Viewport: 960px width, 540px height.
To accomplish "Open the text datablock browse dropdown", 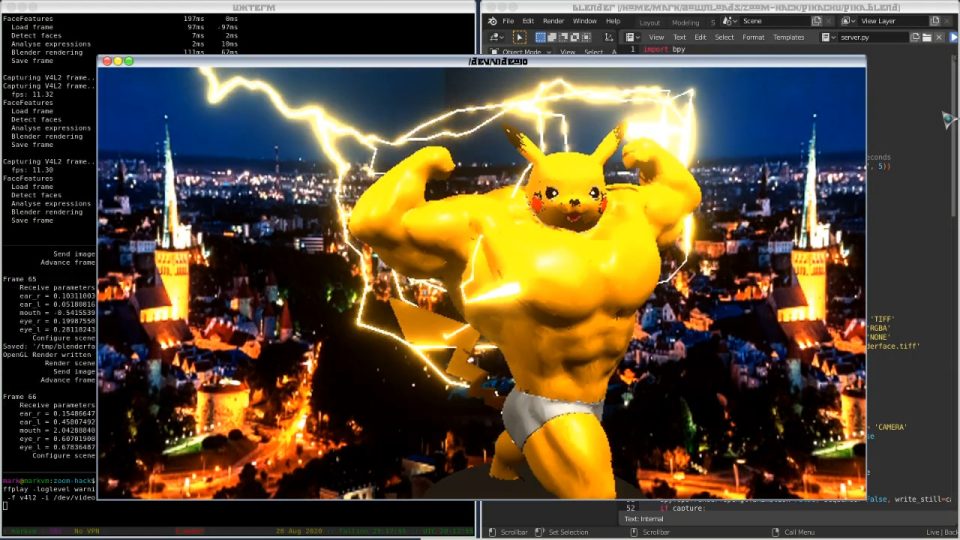I will point(828,37).
